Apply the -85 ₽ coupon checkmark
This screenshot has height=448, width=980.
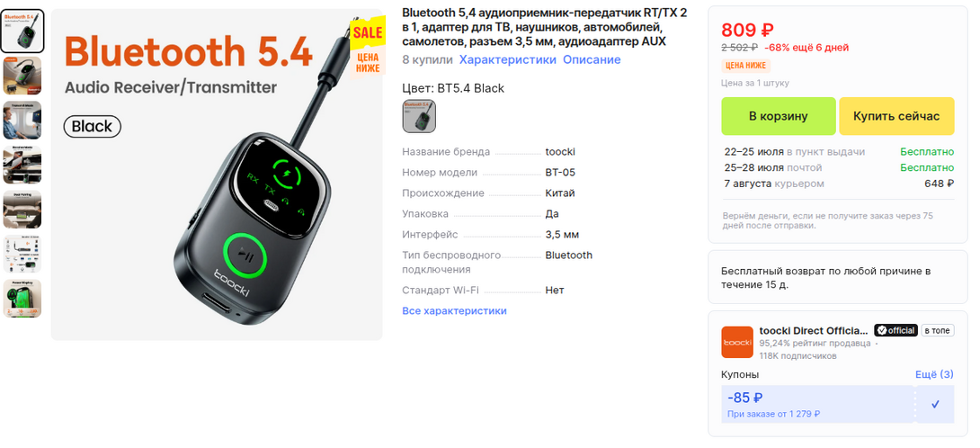click(935, 404)
